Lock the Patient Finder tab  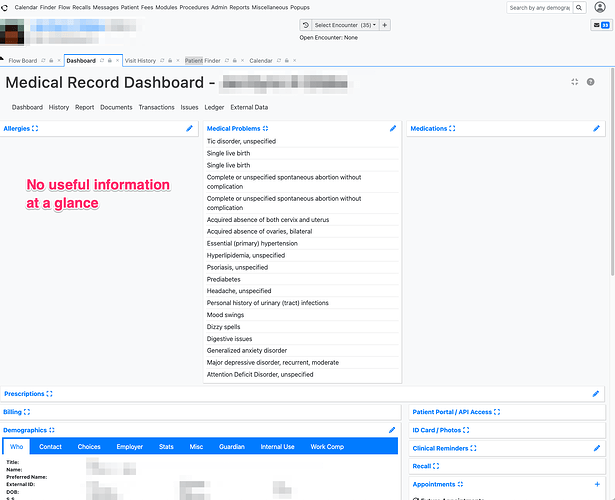coord(235,60)
